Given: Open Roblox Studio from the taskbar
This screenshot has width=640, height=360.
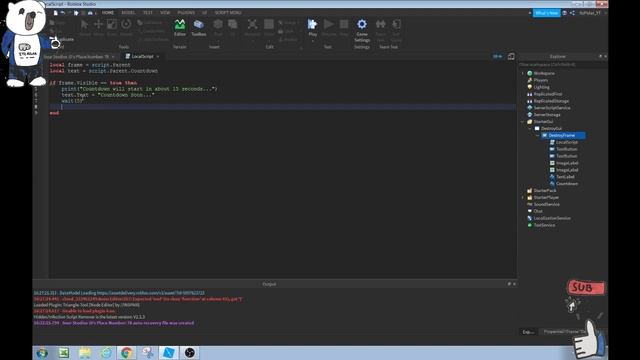Looking at the screenshot, I should tap(168, 353).
